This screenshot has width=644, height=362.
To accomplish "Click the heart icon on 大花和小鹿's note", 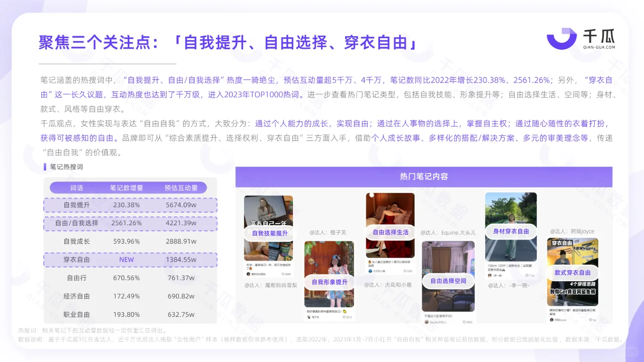I will (405, 271).
